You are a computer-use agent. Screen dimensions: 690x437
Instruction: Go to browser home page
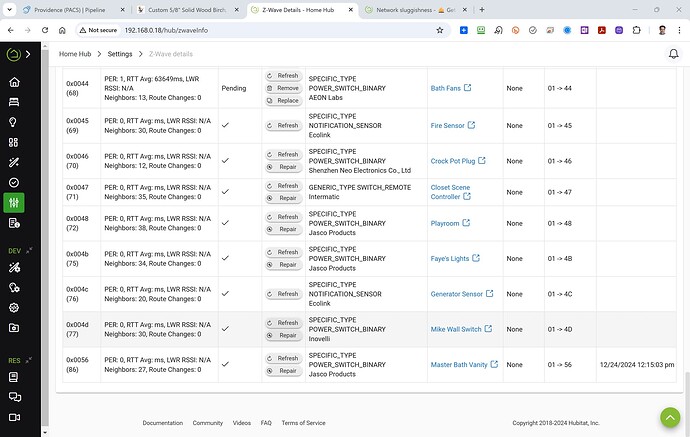[x=62, y=30]
